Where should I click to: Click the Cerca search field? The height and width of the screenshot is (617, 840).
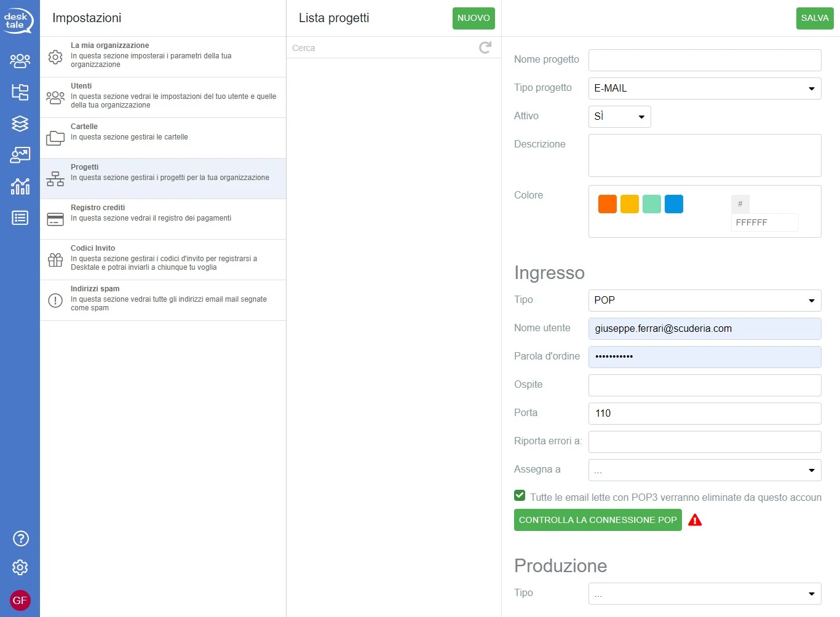click(x=383, y=48)
